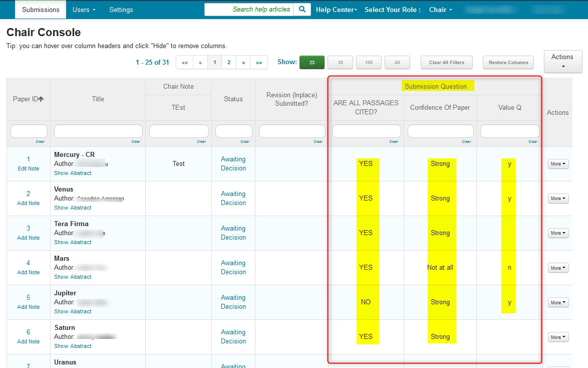Sort by the Paper ID arrow
The height and width of the screenshot is (368, 588).
(x=41, y=99)
